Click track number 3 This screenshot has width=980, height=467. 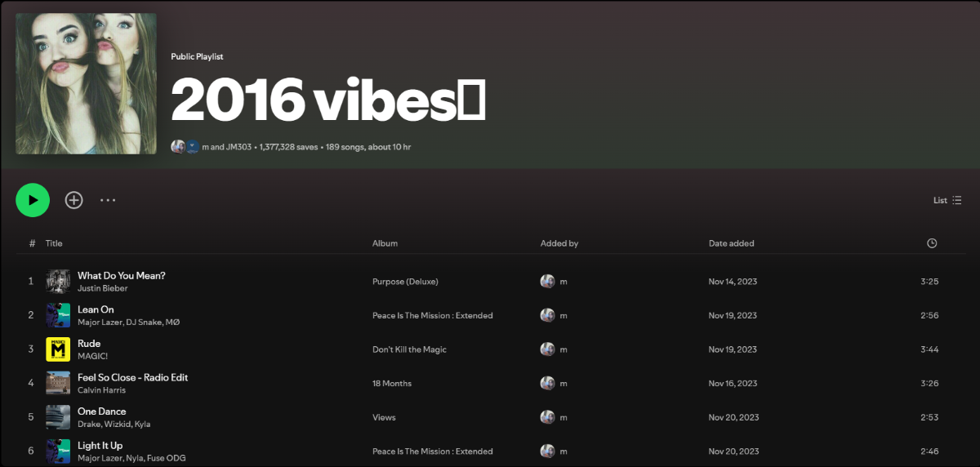pyautogui.click(x=31, y=349)
